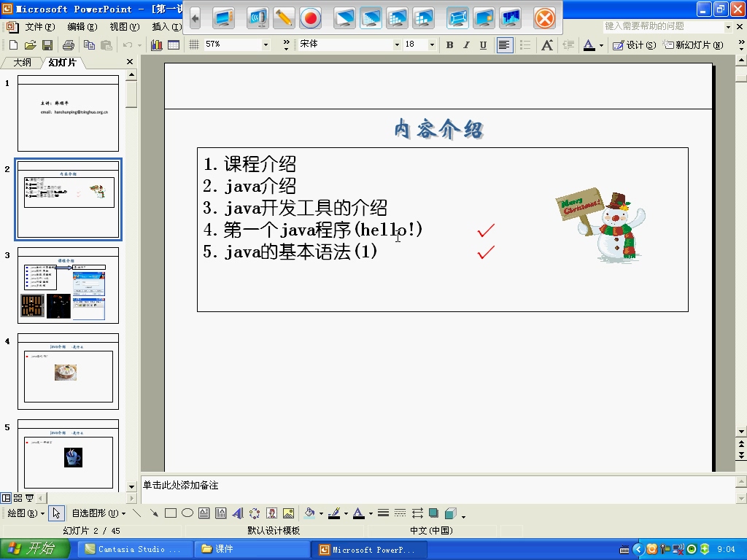Click the 新幻灯片 (New Slide) button
Screen dimensions: 747x560
click(x=694, y=44)
